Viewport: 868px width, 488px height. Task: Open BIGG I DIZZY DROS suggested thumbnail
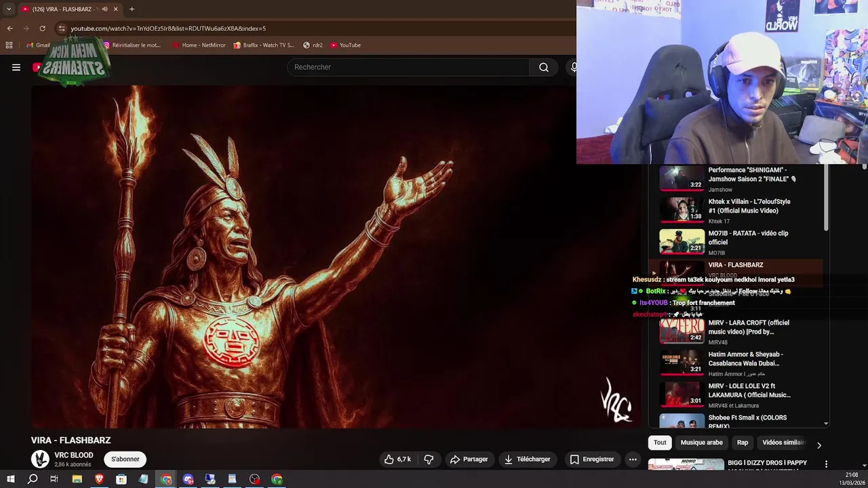pos(686,465)
